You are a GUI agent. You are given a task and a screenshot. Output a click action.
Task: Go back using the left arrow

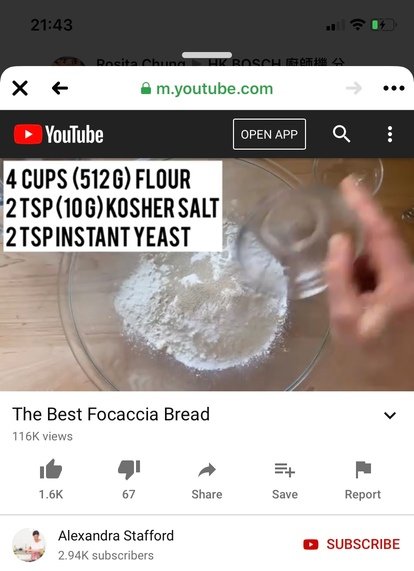[60, 88]
